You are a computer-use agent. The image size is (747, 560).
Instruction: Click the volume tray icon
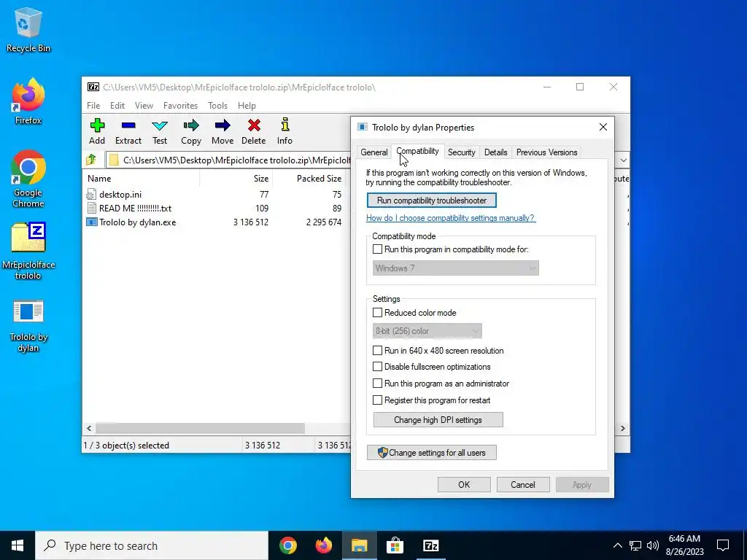click(653, 545)
